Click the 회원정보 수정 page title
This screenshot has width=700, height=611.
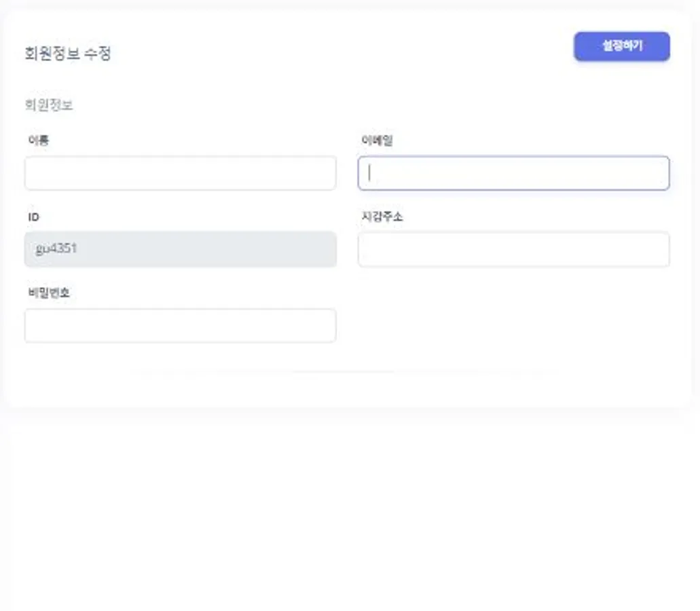(x=67, y=54)
